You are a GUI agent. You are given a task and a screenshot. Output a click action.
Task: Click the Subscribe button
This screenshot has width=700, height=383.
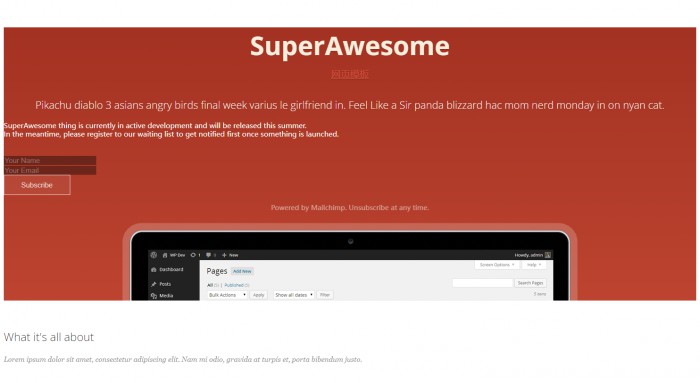(37, 185)
